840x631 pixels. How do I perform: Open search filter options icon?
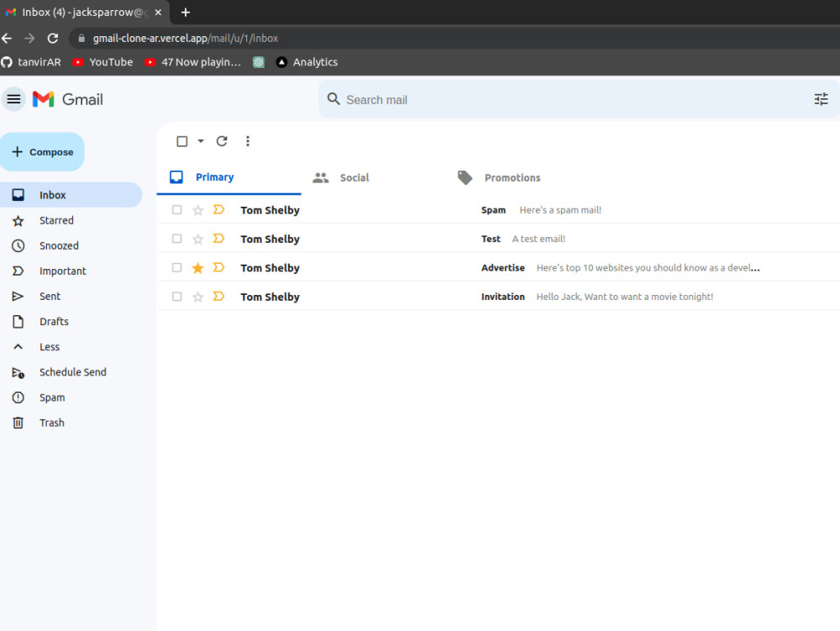click(x=821, y=99)
